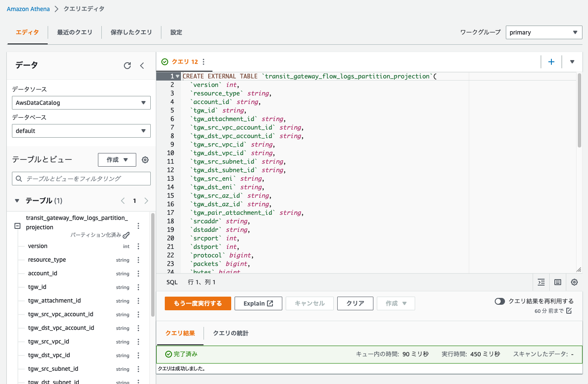Open the actions menu for tgw_attachment_id column
The width and height of the screenshot is (588, 384).
tap(138, 301)
